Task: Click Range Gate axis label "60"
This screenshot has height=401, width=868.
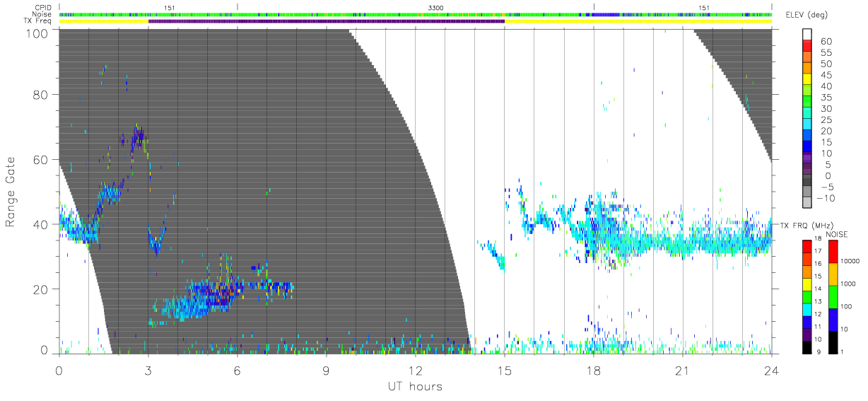Action: pyautogui.click(x=42, y=159)
